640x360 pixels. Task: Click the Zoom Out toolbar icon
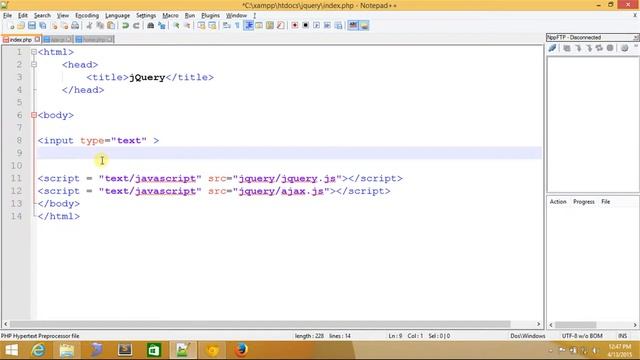pos(187,26)
